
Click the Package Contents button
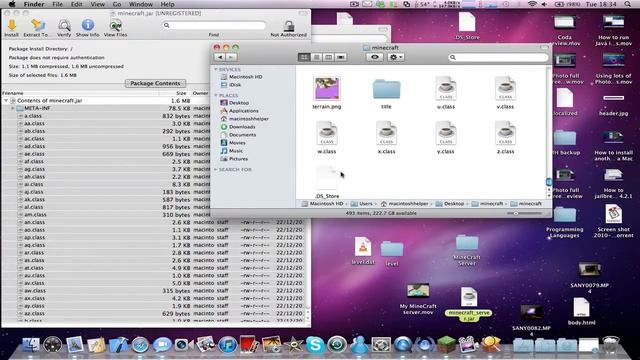(x=155, y=83)
